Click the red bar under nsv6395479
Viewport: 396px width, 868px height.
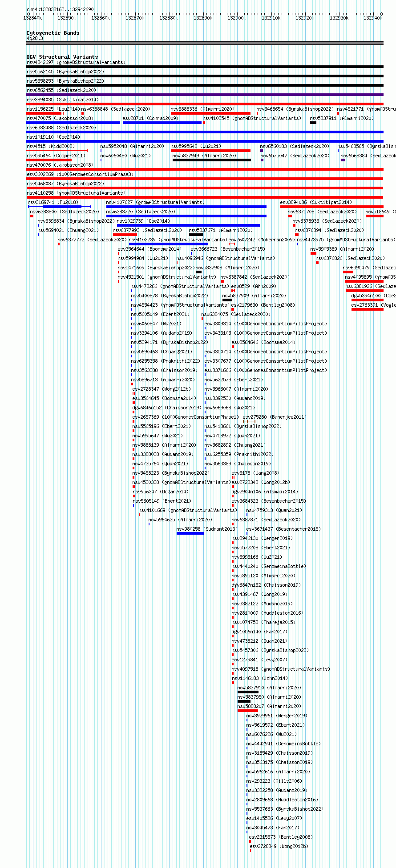(x=348, y=272)
